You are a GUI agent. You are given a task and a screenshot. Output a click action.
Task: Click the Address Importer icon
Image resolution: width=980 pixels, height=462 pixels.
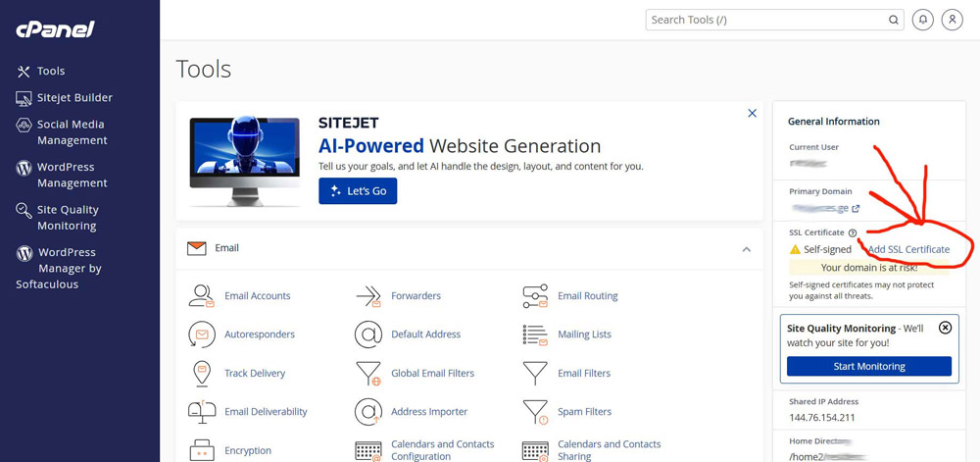click(x=368, y=412)
